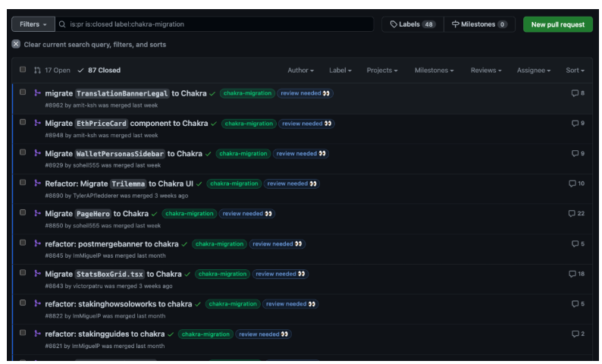
Task: Click the green check status on the TranslationBannerLegal PR
Action: [x=212, y=94]
